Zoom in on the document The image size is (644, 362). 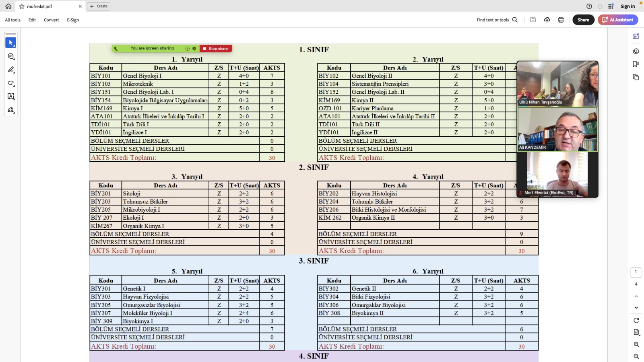(636, 344)
